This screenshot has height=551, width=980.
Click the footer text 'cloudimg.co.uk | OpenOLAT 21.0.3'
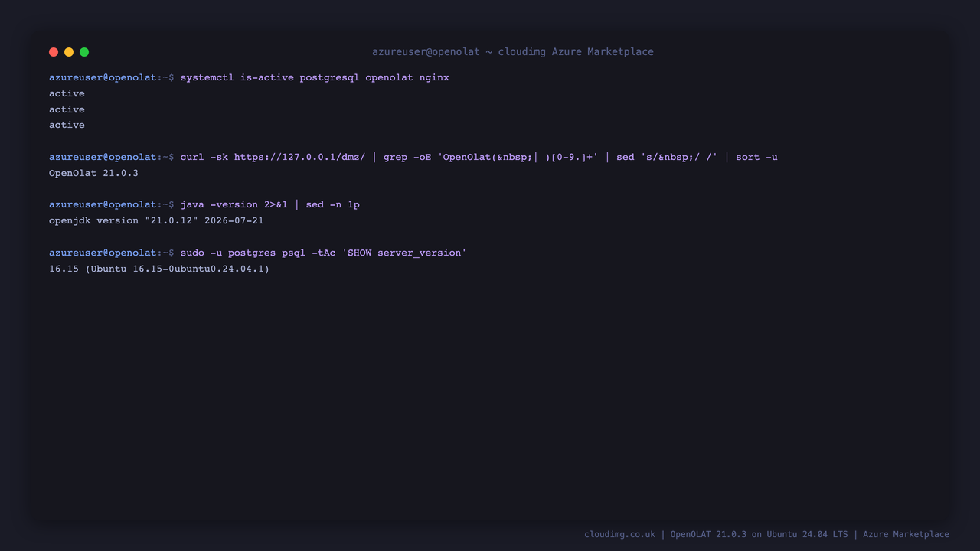click(665, 534)
